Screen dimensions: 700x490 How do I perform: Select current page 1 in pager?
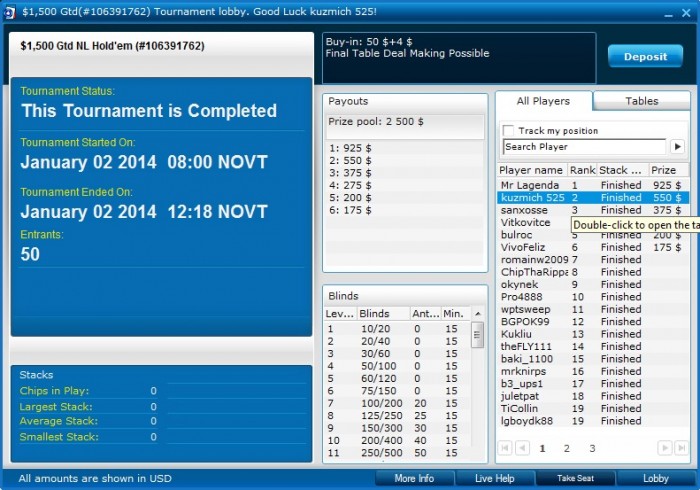pos(542,448)
